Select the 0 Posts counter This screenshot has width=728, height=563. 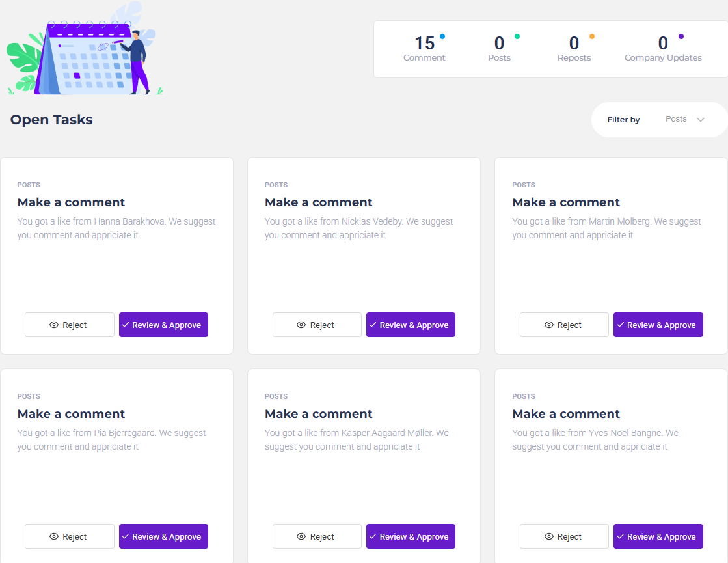tap(499, 48)
